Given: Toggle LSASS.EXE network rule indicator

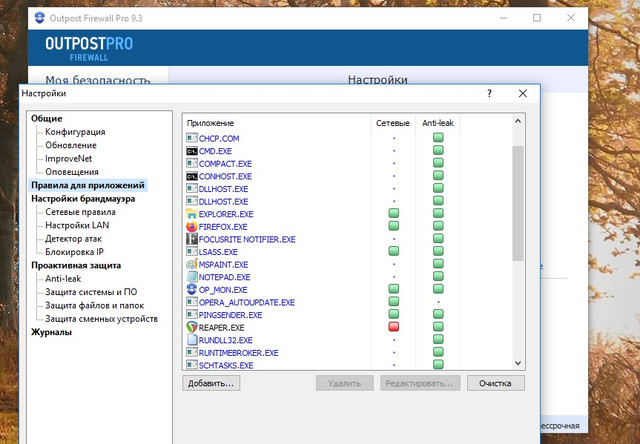Looking at the screenshot, I should tap(393, 251).
